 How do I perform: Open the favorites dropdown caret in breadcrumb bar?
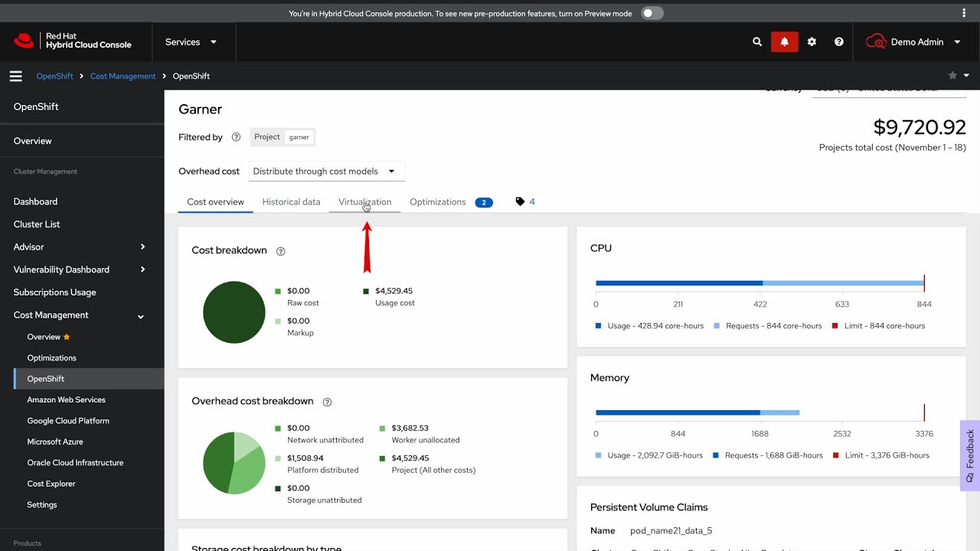click(966, 76)
